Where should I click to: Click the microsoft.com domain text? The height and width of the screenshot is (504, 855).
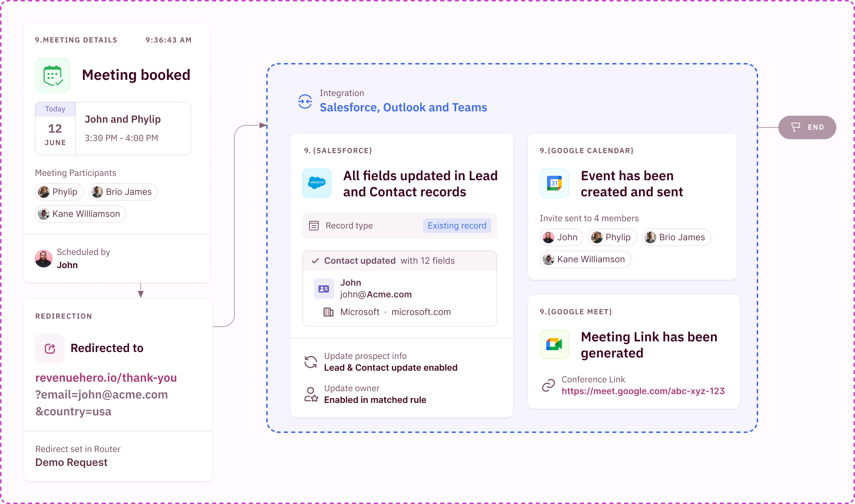(x=421, y=312)
